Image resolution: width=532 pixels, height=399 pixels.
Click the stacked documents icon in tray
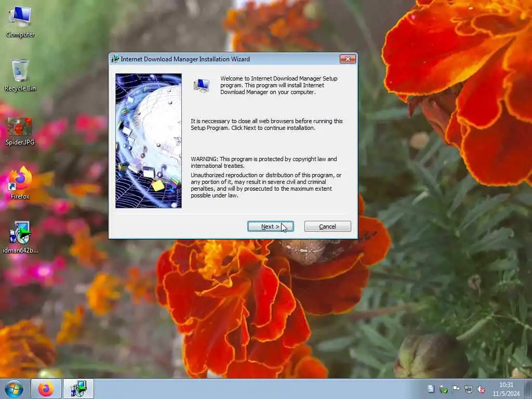click(431, 389)
